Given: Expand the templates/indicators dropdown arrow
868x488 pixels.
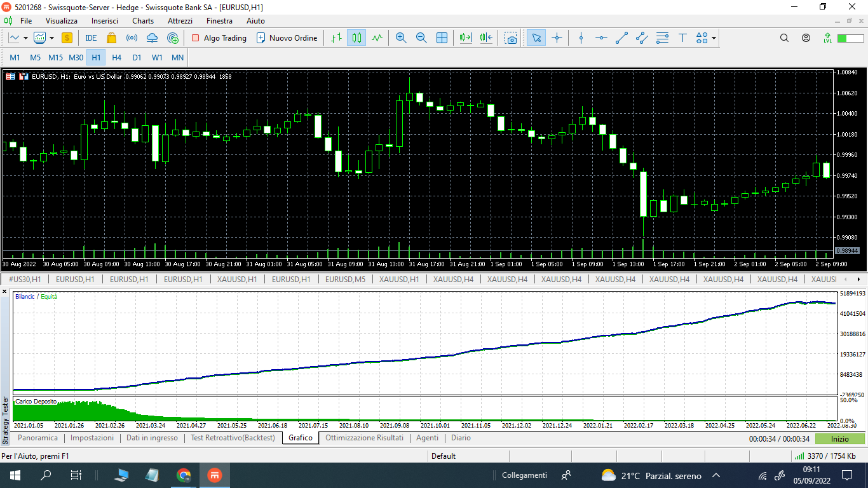Looking at the screenshot, I should click(x=51, y=38).
